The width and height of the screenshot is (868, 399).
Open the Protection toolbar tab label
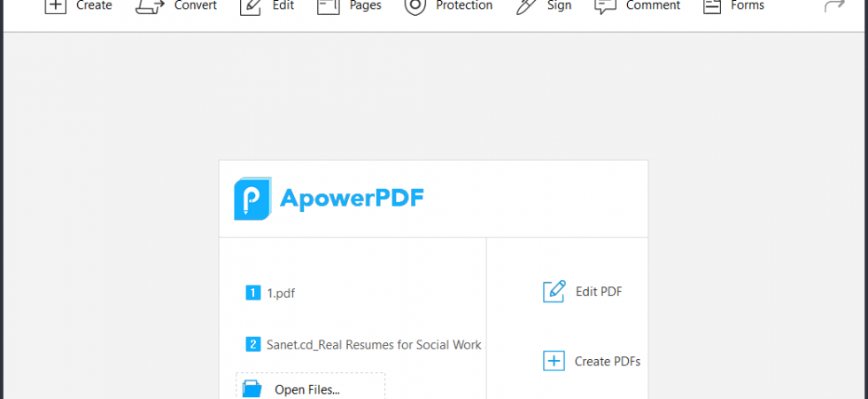[464, 5]
